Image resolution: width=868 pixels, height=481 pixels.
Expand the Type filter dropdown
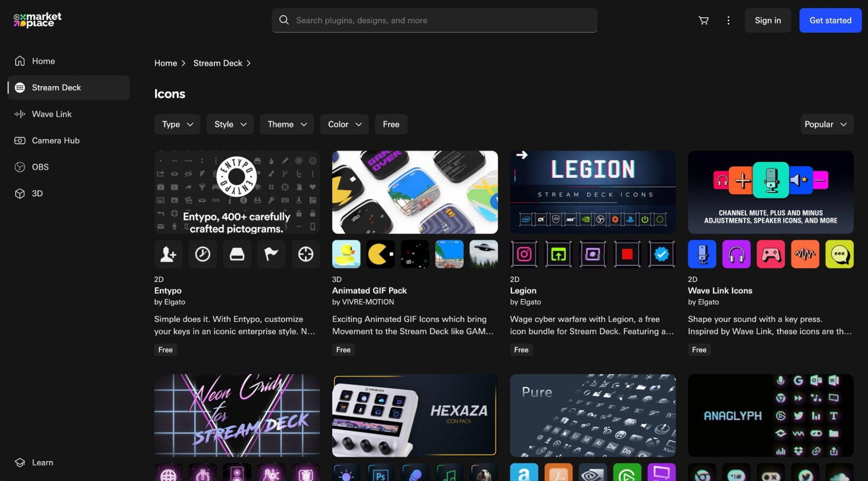pos(177,124)
